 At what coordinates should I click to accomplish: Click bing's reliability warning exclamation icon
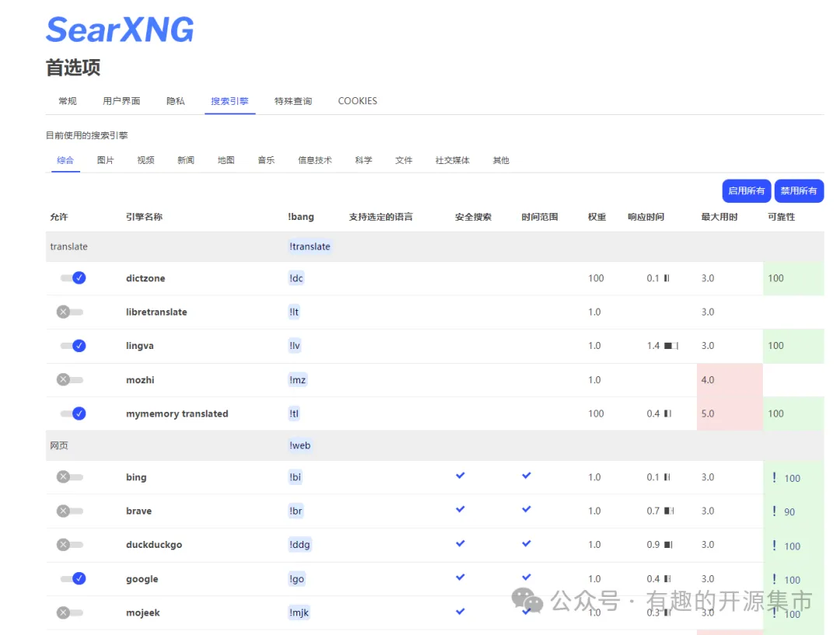774,477
